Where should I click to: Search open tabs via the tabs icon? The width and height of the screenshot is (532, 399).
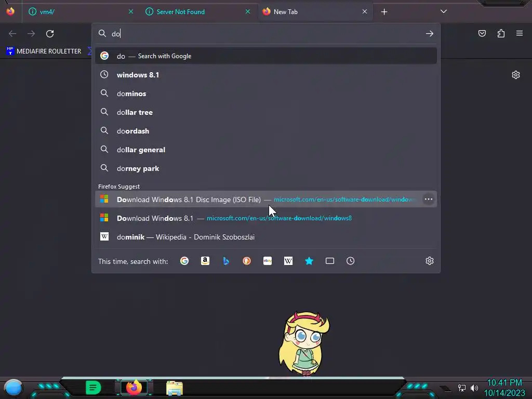coord(330,261)
